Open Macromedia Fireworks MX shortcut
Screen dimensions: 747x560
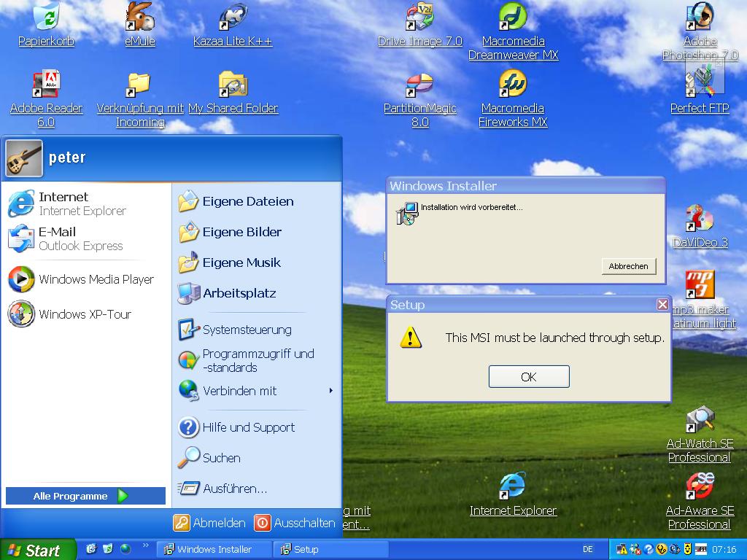point(513,99)
